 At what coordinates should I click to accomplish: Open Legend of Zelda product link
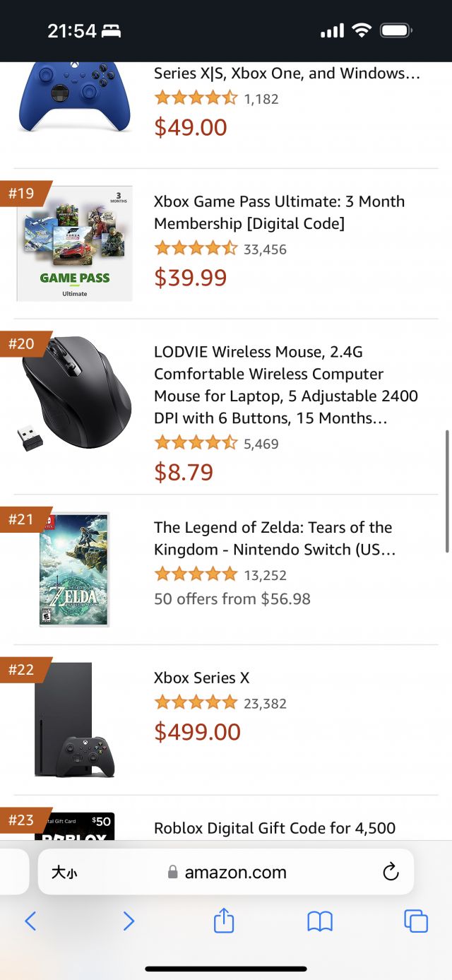(x=274, y=538)
